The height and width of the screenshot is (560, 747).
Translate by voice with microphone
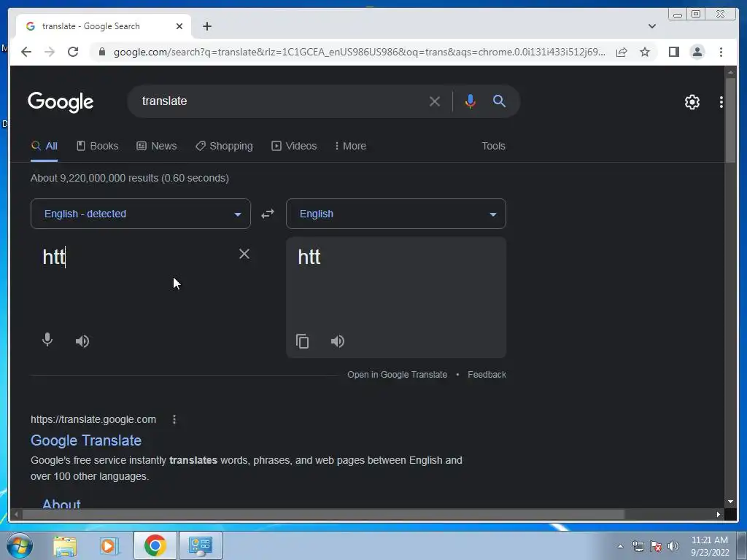click(x=47, y=340)
